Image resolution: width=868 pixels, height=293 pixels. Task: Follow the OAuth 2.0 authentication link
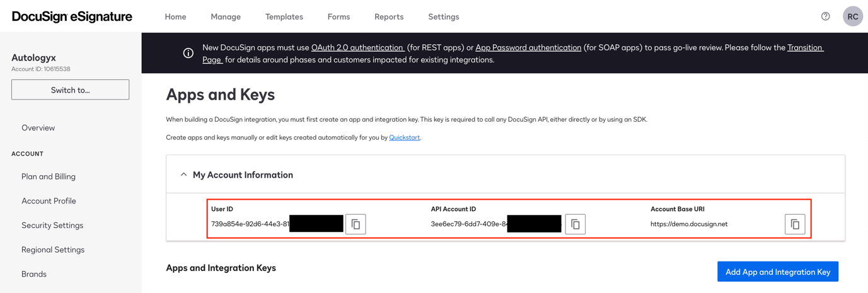pos(357,47)
